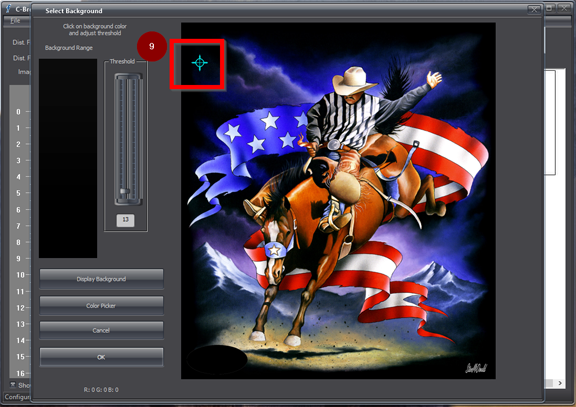Image resolution: width=576 pixels, height=407 pixels.
Task: Close the main application window
Action: [564, 8]
